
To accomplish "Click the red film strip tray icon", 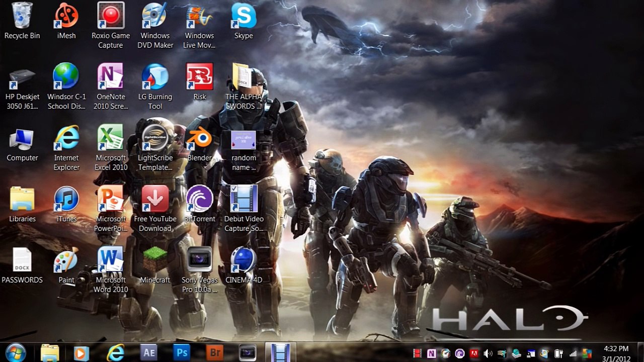I will click(x=417, y=353).
